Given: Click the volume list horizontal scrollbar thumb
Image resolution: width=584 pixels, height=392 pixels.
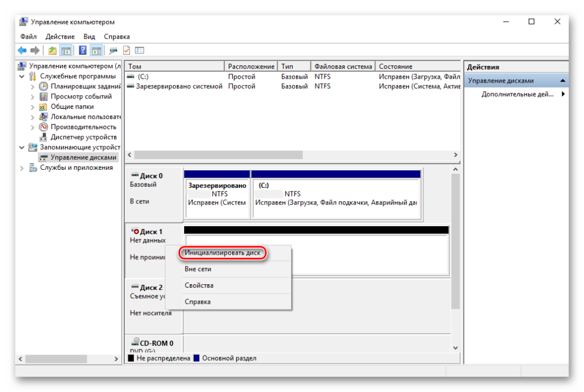Looking at the screenshot, I should pyautogui.click(x=218, y=155).
